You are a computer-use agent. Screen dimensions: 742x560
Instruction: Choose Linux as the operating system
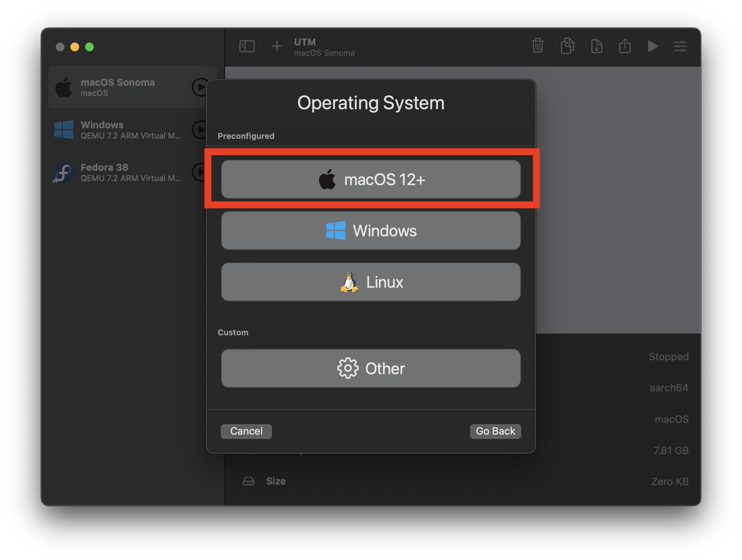(x=371, y=282)
